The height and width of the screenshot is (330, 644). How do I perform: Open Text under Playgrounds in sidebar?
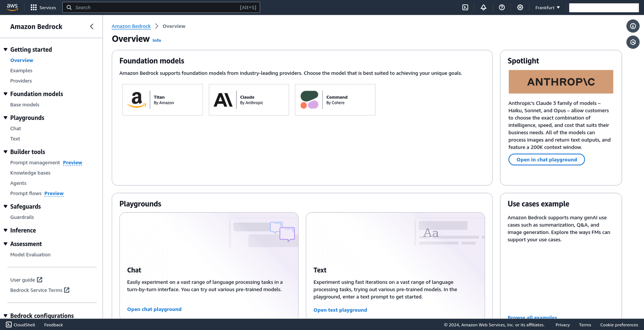(x=15, y=139)
